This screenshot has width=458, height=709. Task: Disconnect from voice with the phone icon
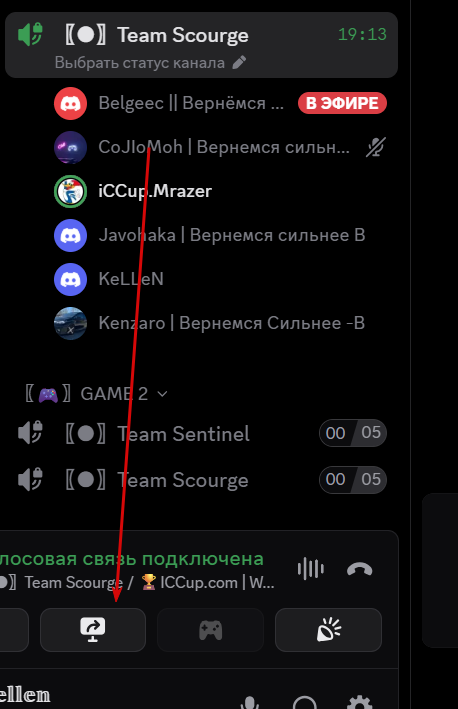[359, 570]
